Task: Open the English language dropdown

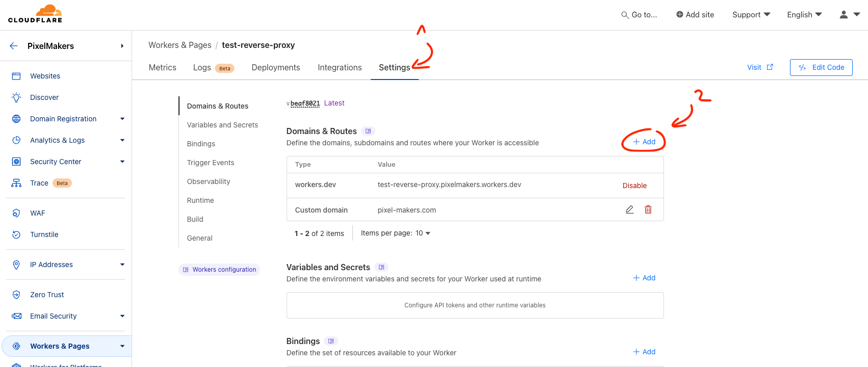Action: (805, 15)
